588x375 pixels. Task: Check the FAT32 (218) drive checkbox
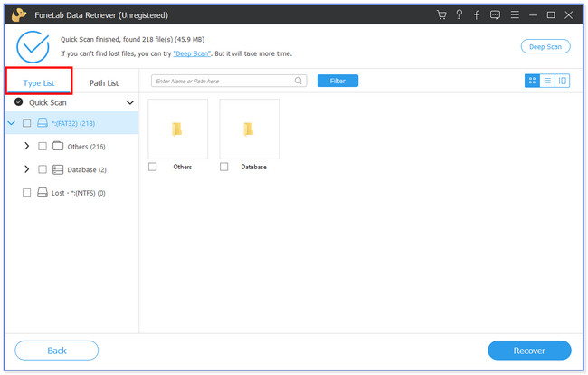click(26, 123)
